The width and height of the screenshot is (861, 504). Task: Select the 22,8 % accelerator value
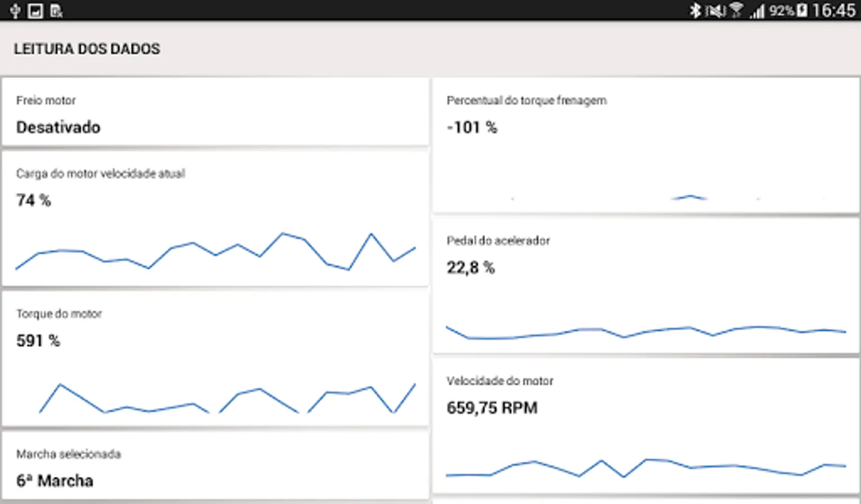click(x=470, y=268)
